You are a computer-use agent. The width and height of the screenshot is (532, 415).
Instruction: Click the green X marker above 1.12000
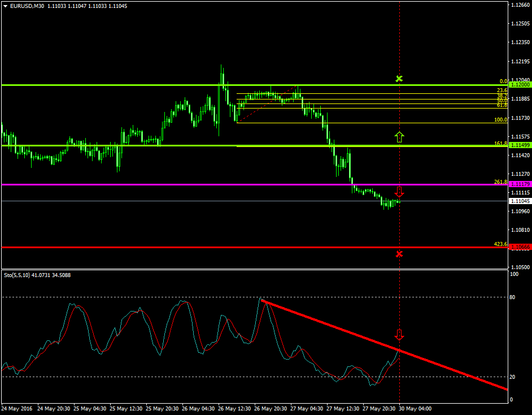399,79
